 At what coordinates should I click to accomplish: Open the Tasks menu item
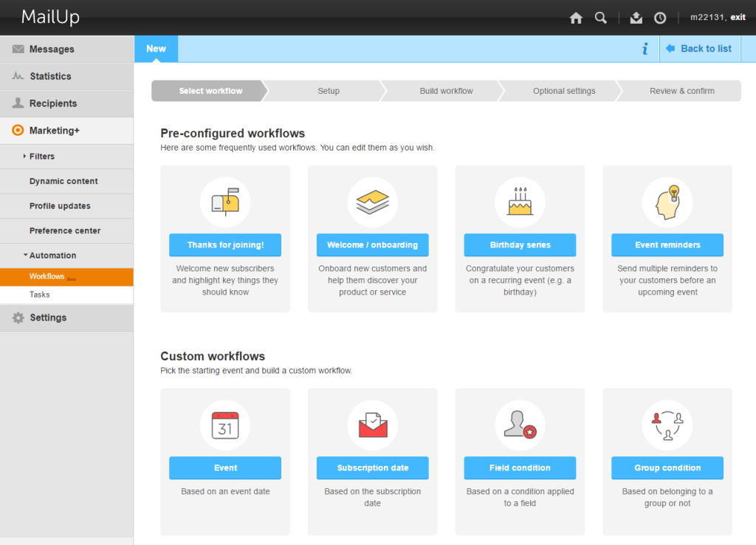[40, 295]
